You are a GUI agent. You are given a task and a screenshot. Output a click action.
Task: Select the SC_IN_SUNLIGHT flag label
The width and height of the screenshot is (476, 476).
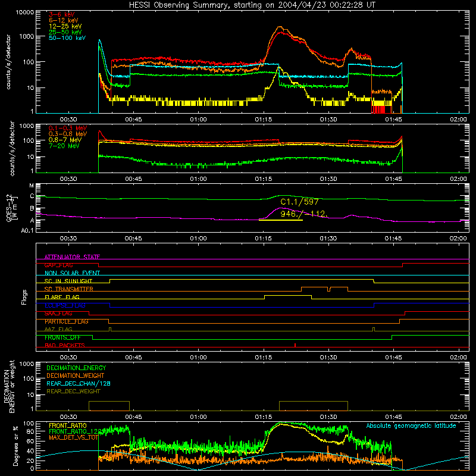tap(68, 281)
